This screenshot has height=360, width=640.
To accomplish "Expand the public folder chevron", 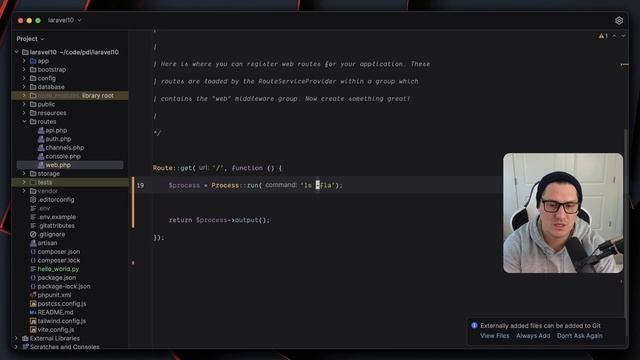I will tap(24, 104).
